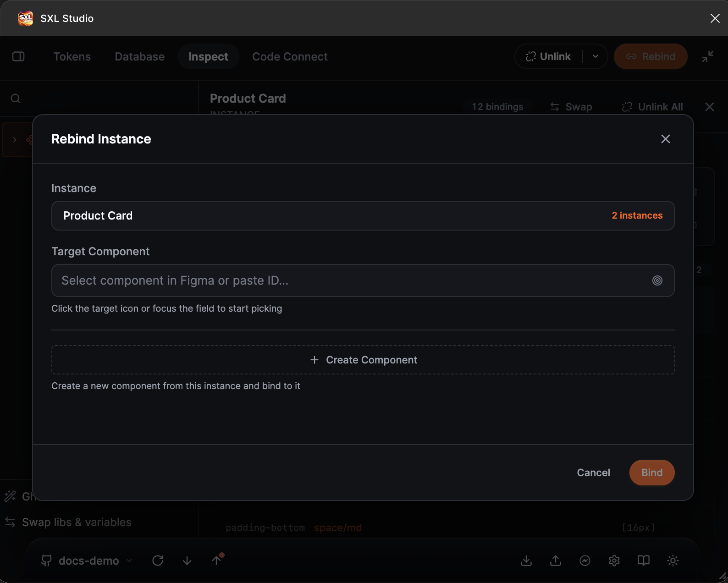Click the pull down-arrow icon
Screen dimensions: 728x583
pyautogui.click(x=187, y=561)
